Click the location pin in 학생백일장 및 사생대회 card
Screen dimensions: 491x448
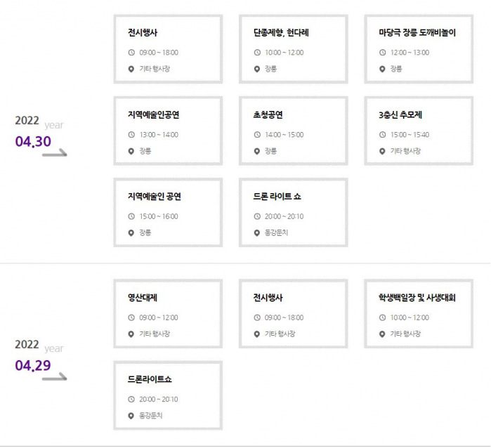coord(383,334)
